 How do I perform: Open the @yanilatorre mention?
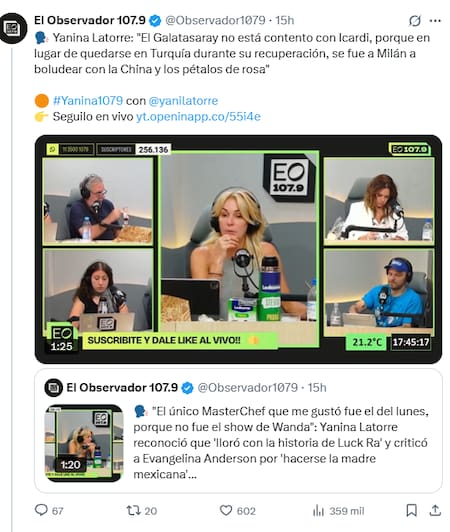pos(183,101)
